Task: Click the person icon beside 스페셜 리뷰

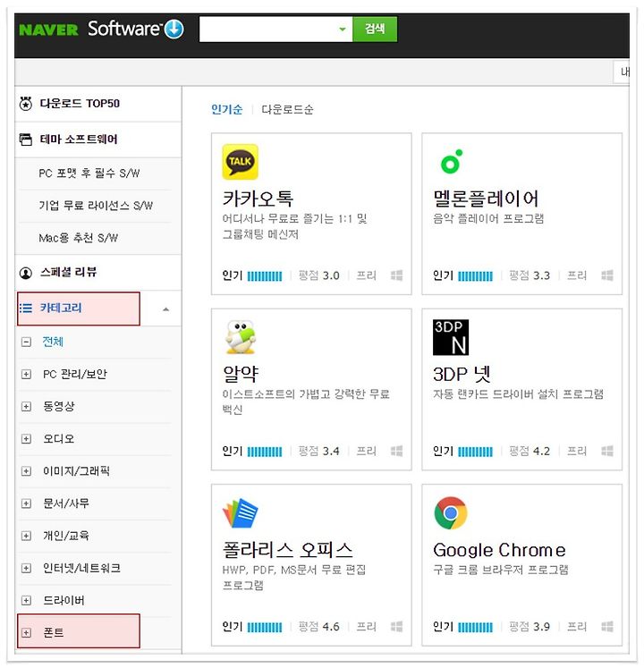Action: pos(26,273)
